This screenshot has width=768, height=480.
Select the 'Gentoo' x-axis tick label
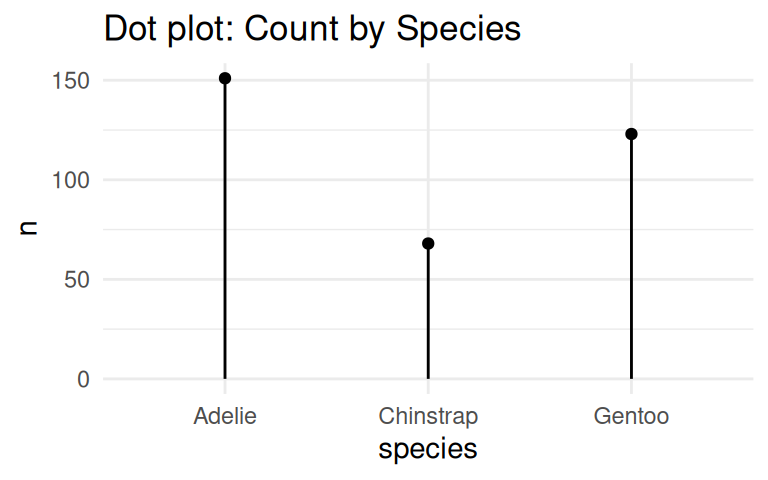[631, 416]
